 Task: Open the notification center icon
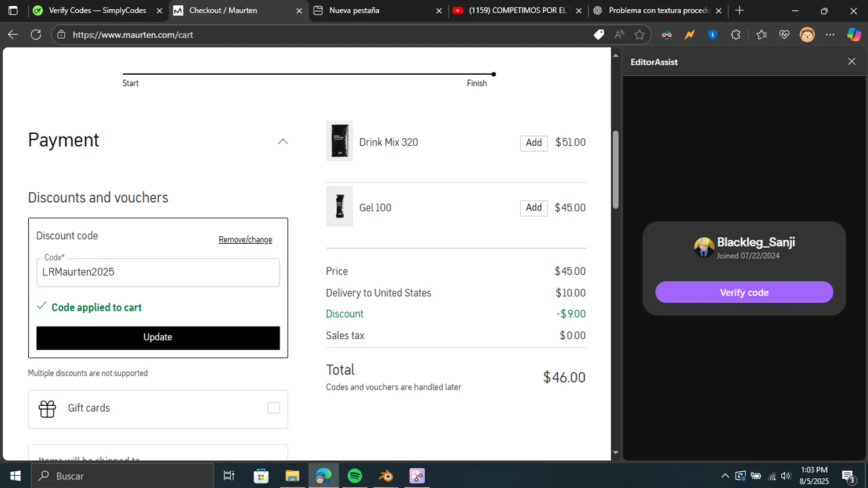pyautogui.click(x=848, y=476)
